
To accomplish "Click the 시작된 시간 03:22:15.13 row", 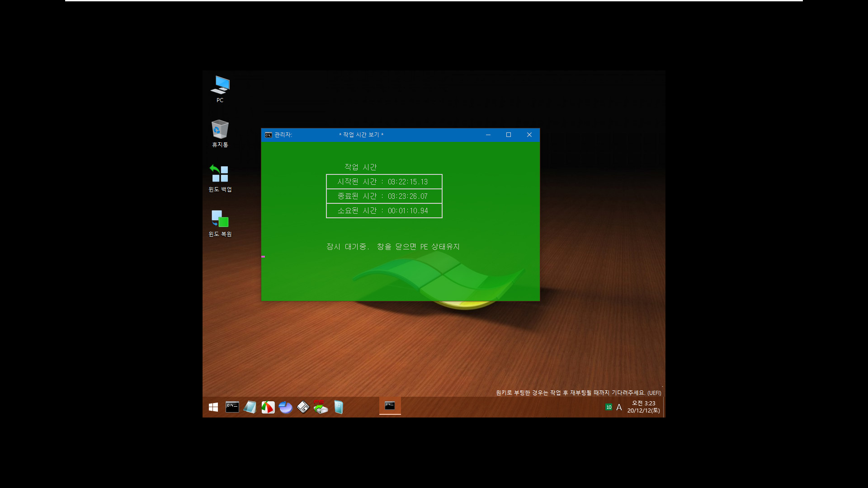I will (384, 182).
